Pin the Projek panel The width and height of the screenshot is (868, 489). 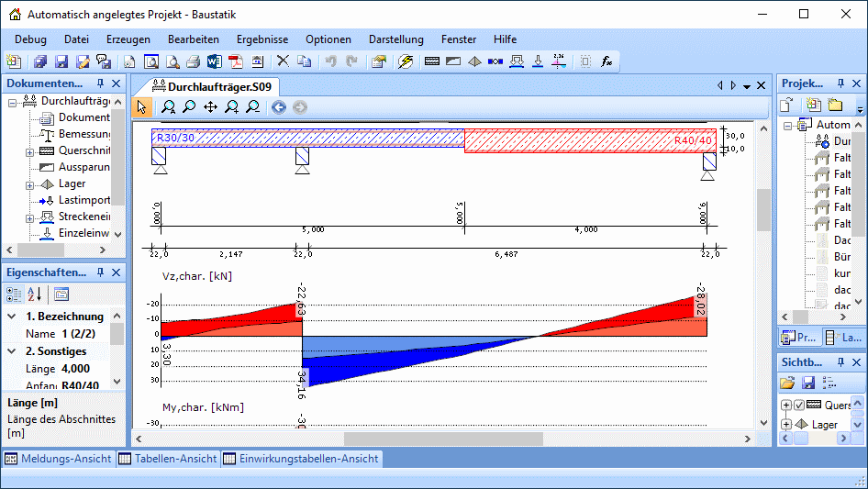(x=840, y=83)
